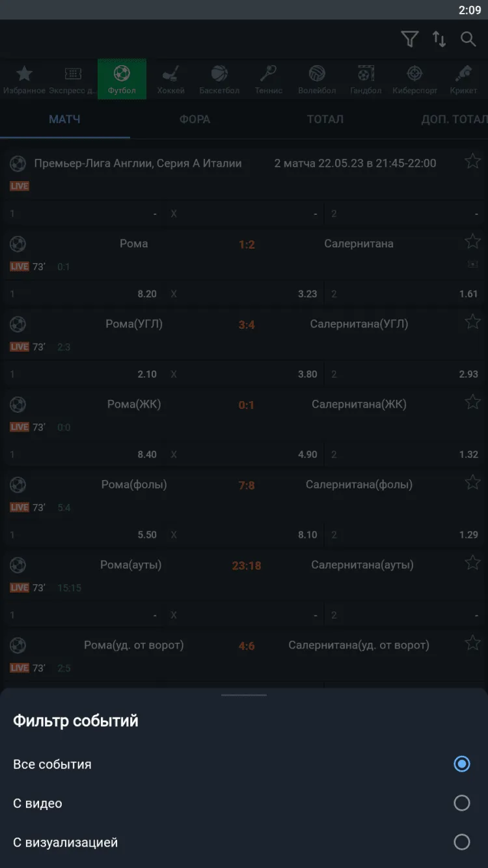The height and width of the screenshot is (868, 488).
Task: Select the Все события radio button
Action: coord(461,764)
